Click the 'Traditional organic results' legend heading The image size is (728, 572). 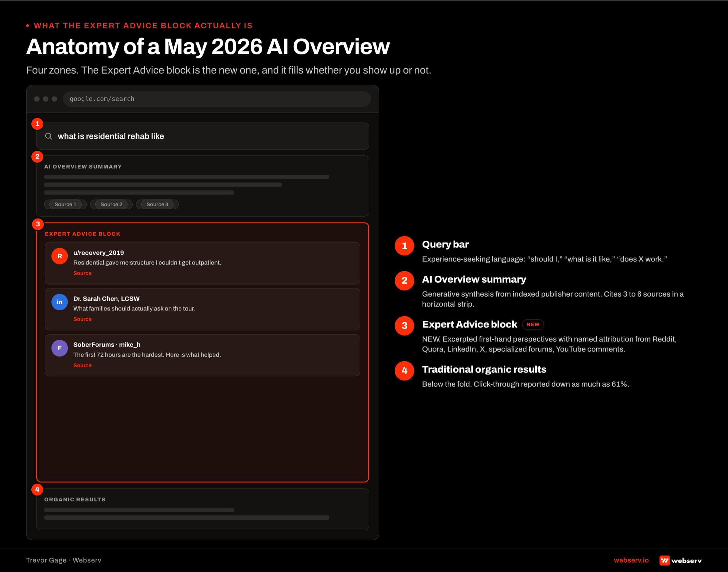click(x=484, y=369)
